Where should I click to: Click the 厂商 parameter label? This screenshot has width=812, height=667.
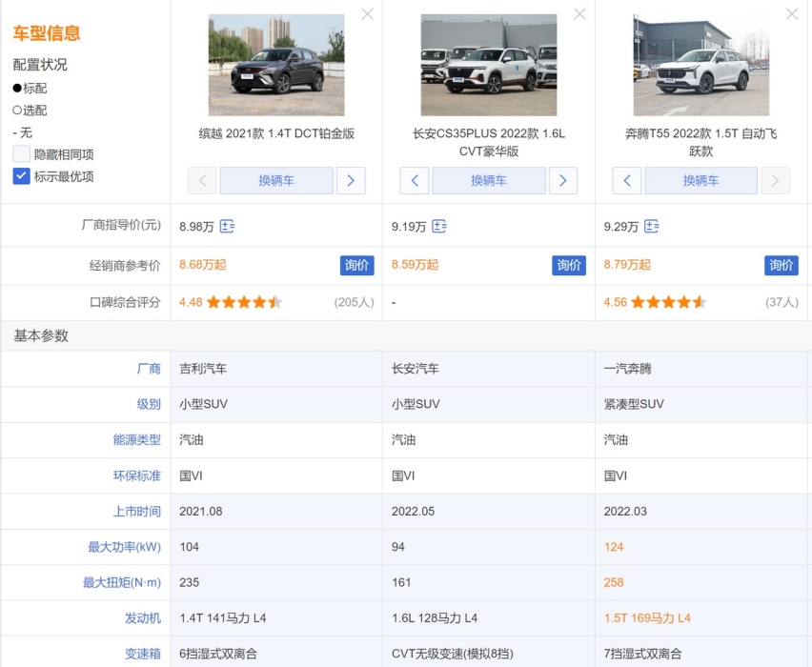pos(149,369)
